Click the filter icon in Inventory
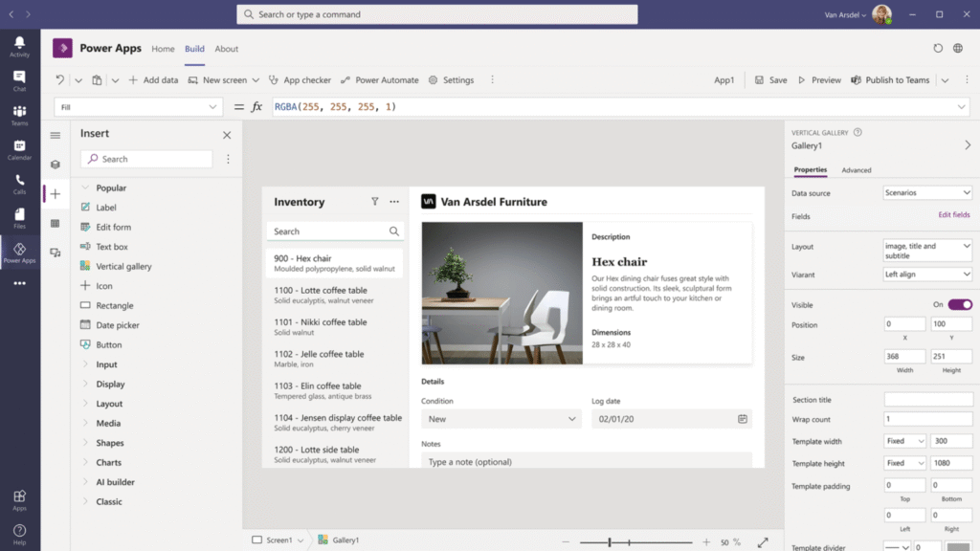 coord(375,202)
